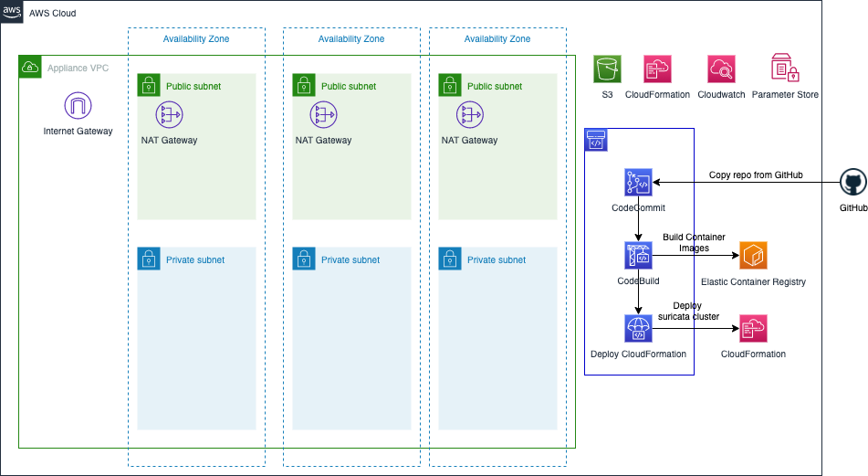Click the 'GitHub' text label
The image size is (868, 476).
click(853, 207)
